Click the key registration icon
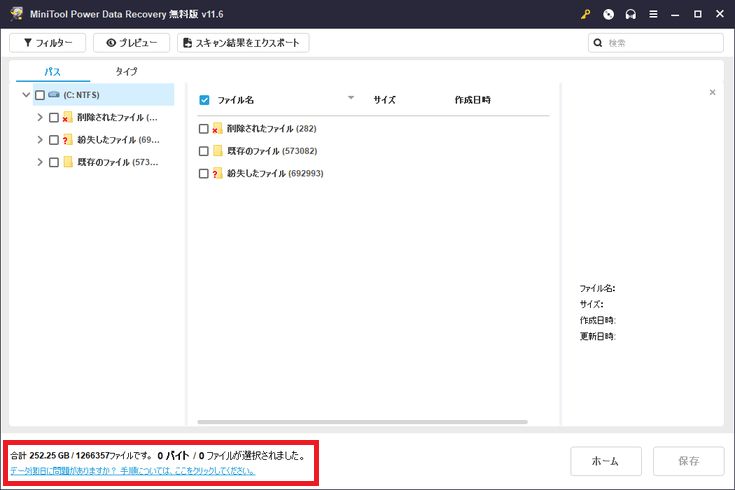This screenshot has width=735, height=490. 586,15
